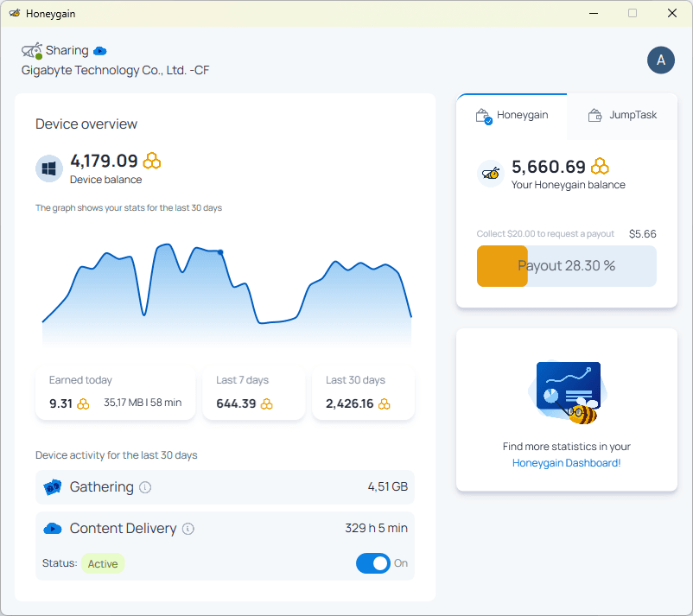Viewport: 693px width, 616px height.
Task: Click Gigabyte Technology Co., Ltd. -CF device name
Action: 115,70
